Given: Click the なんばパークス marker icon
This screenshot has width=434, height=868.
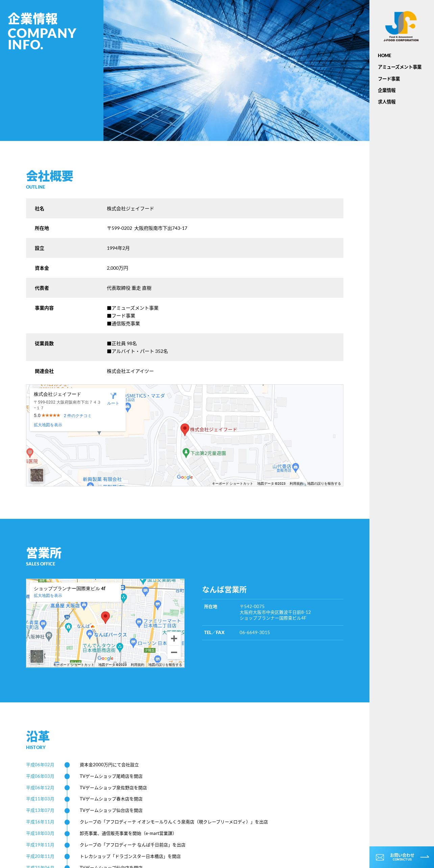Looking at the screenshot, I should (90, 634).
